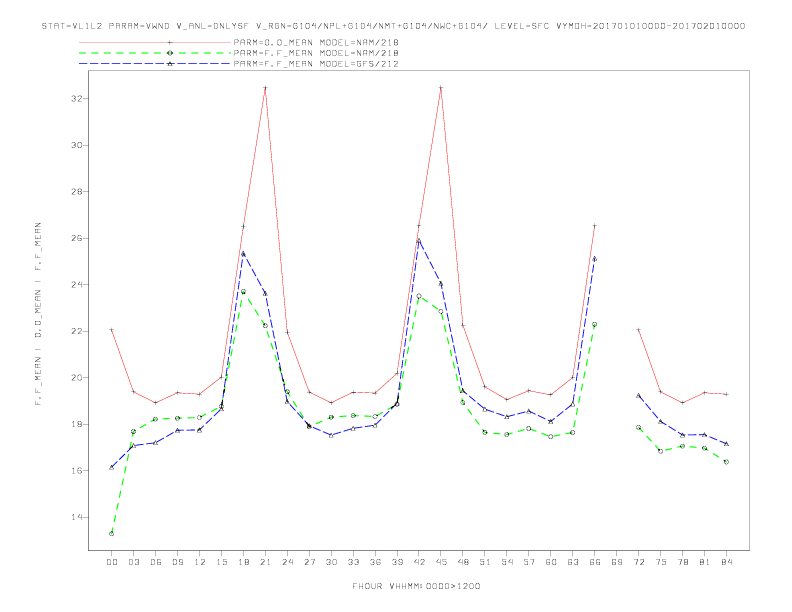The width and height of the screenshot is (792, 612).
Task: Click blue triangle marker at hour 84
Action: [x=727, y=443]
